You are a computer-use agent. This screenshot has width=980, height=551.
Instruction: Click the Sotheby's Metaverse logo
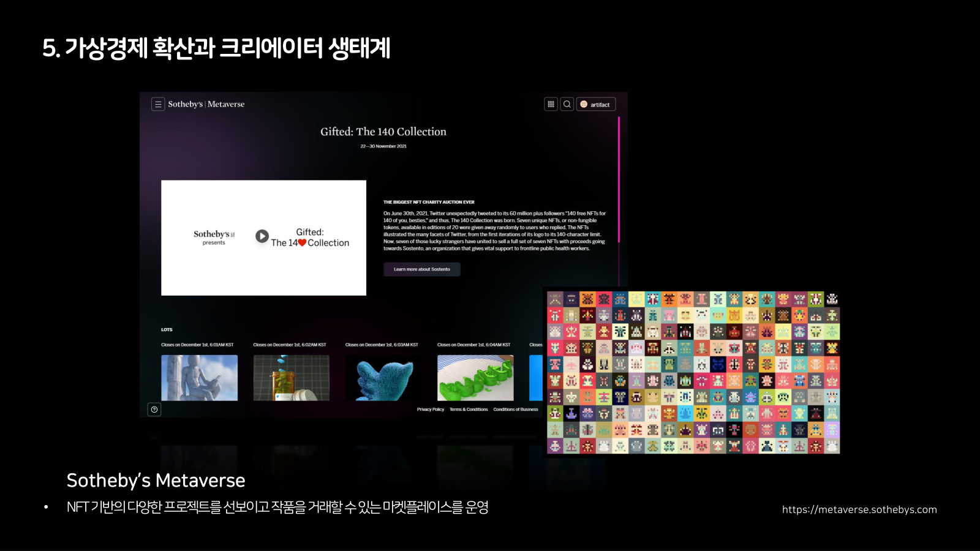click(x=206, y=104)
